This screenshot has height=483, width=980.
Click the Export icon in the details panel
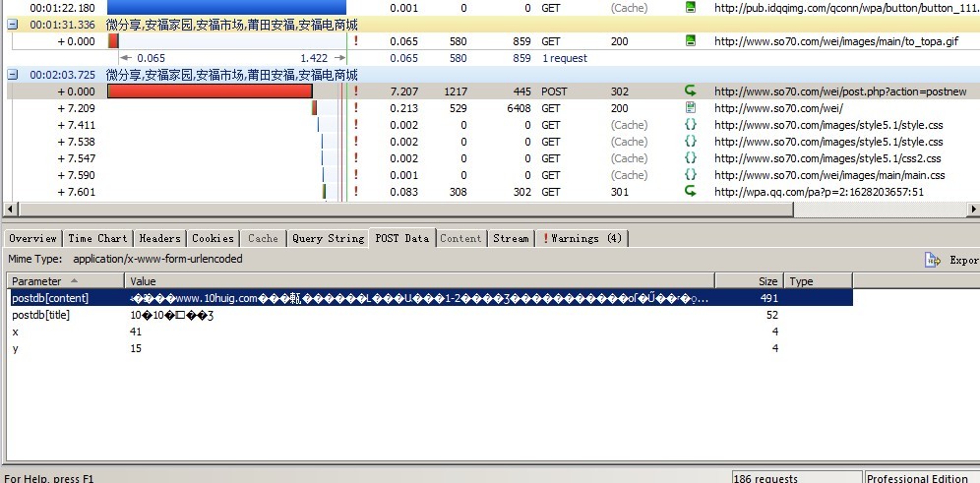933,260
